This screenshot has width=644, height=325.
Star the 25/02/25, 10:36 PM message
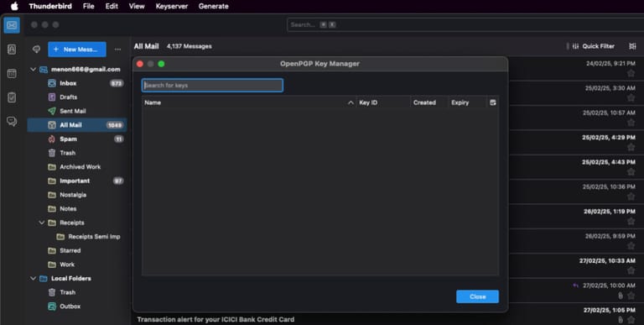point(631,197)
